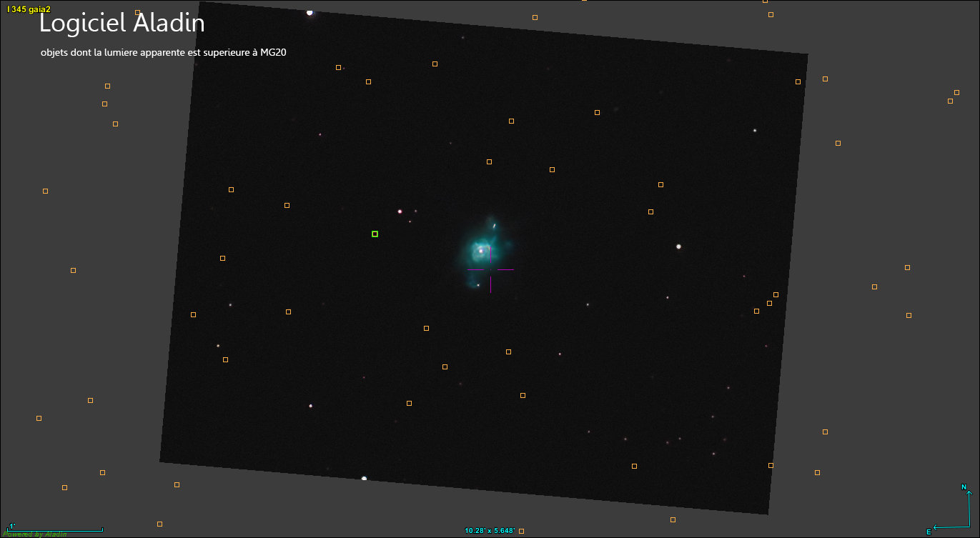This screenshot has height=538, width=980.
Task: Click the small blue star just below the nebula
Action: pyautogui.click(x=478, y=285)
